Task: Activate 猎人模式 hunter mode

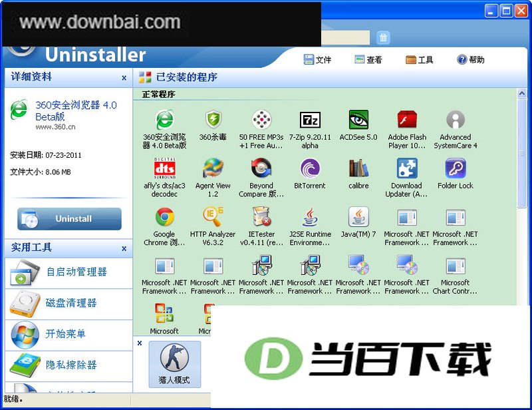Action: (174, 364)
